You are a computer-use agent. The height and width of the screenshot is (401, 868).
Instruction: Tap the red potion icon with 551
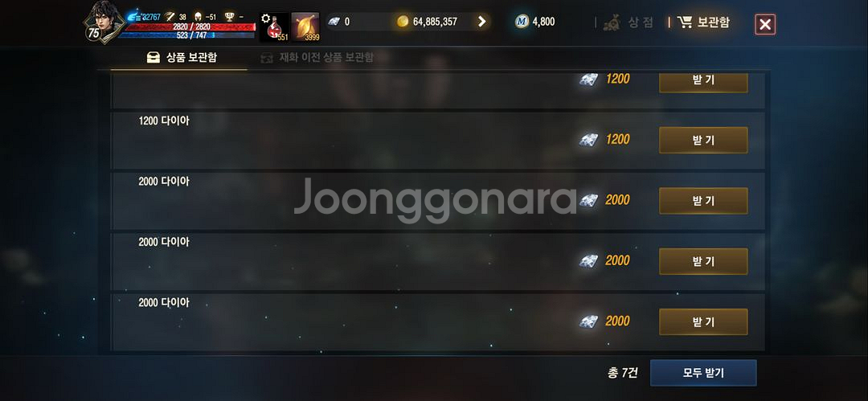pos(274,27)
